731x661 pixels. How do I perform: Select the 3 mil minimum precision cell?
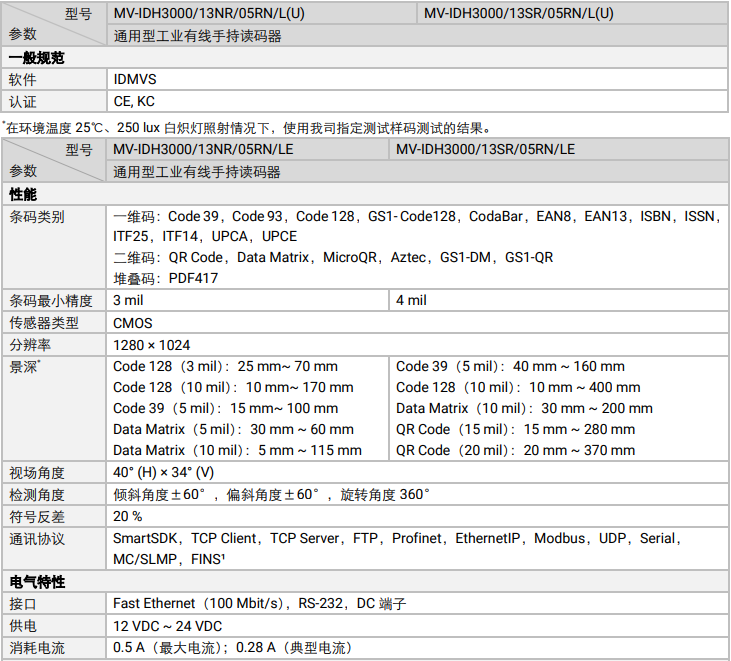tap(128, 300)
